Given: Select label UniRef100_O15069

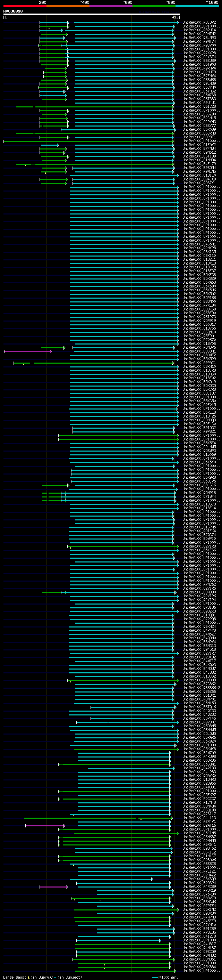Looking at the screenshot, I should click(199, 455).
